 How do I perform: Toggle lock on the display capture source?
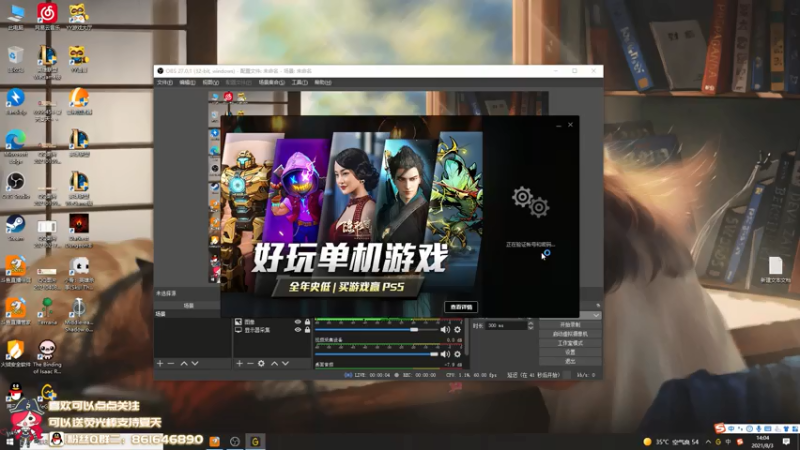(x=307, y=330)
